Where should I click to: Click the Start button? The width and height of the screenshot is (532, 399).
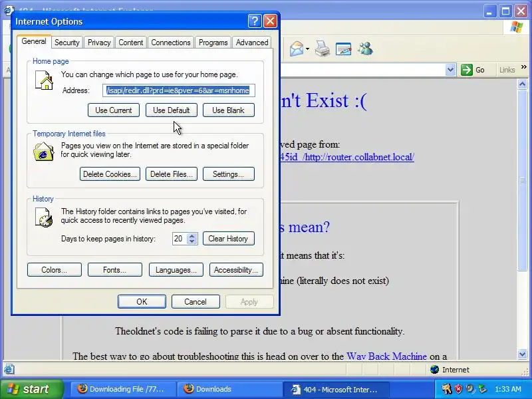(32, 389)
